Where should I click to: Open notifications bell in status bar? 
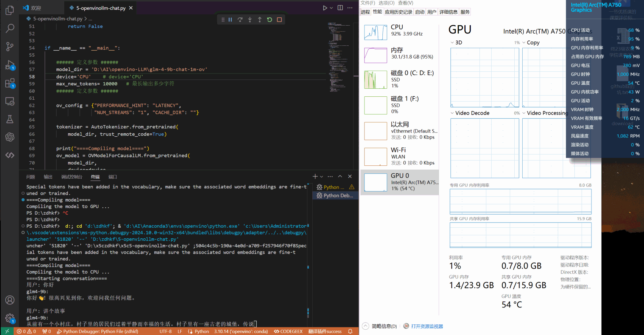[350, 331]
